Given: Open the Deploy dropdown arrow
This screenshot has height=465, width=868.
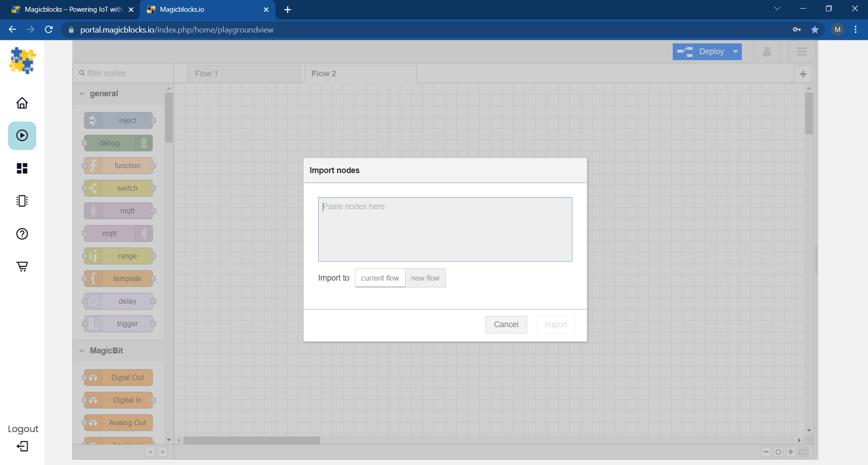Looking at the screenshot, I should [735, 52].
